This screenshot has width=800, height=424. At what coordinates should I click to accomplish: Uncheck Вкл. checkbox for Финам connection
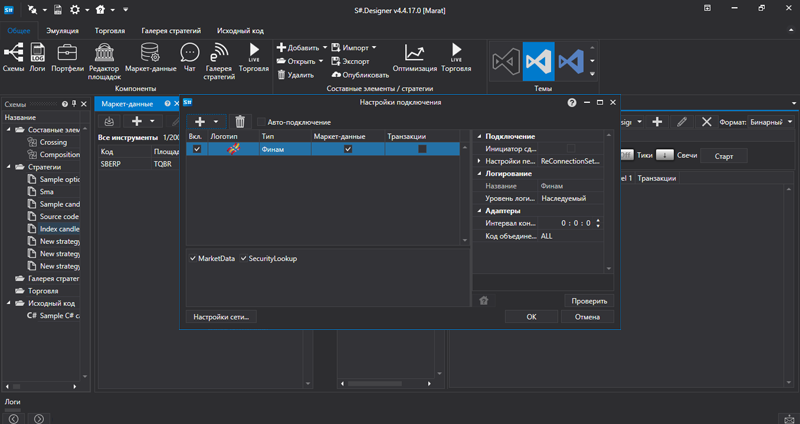tap(197, 149)
